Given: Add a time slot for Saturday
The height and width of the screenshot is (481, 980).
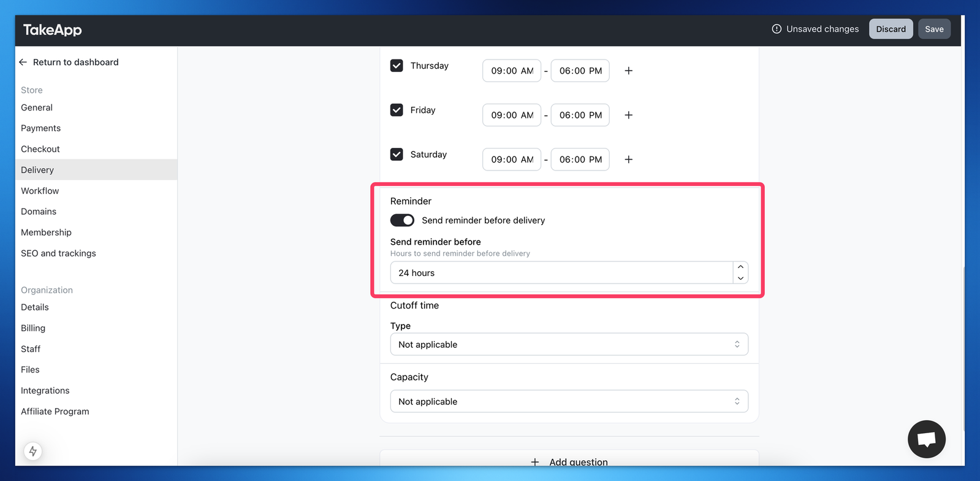Looking at the screenshot, I should (628, 160).
